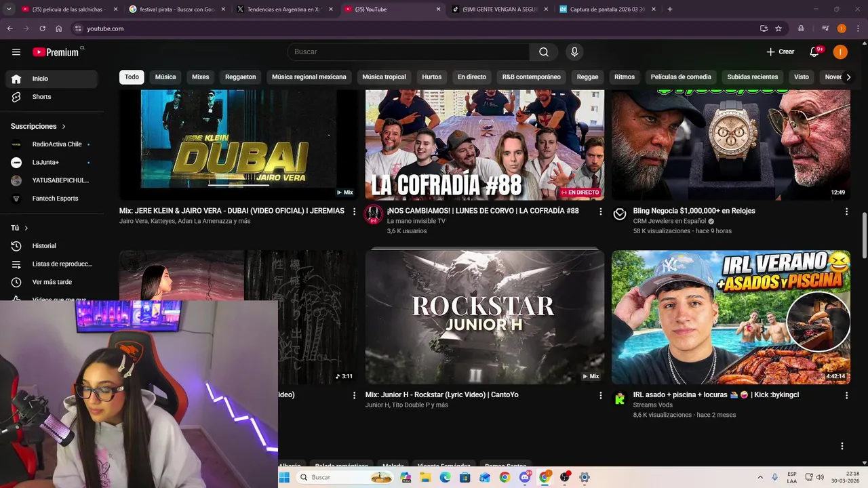The width and height of the screenshot is (868, 488).
Task: Reload the page
Action: pyautogui.click(x=42, y=28)
